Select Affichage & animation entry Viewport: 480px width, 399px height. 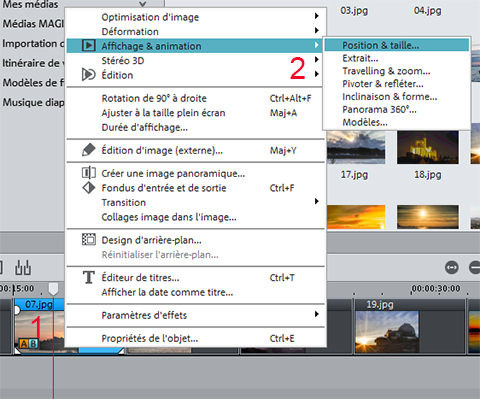tap(196, 46)
